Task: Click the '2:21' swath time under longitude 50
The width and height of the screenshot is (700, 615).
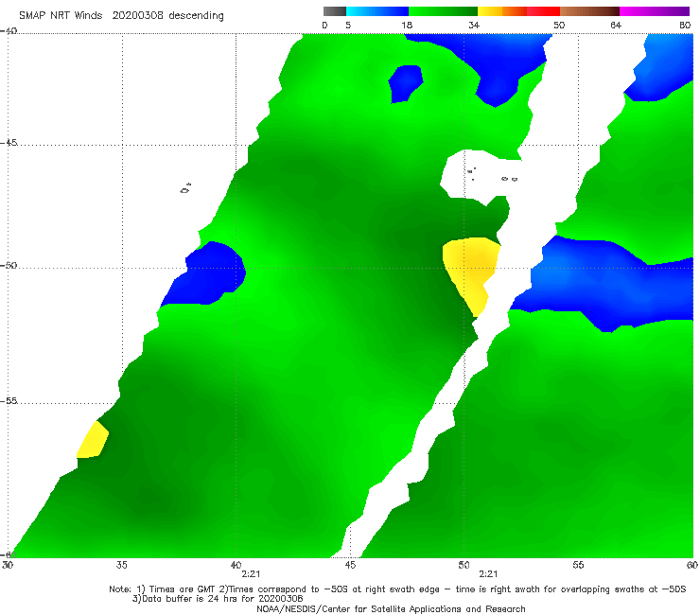Action: pos(488,574)
